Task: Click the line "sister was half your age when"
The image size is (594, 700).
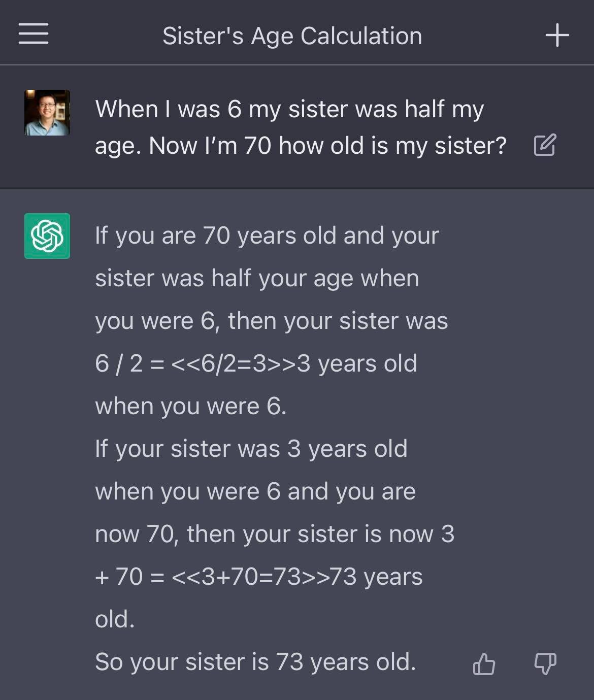Action: tap(257, 278)
